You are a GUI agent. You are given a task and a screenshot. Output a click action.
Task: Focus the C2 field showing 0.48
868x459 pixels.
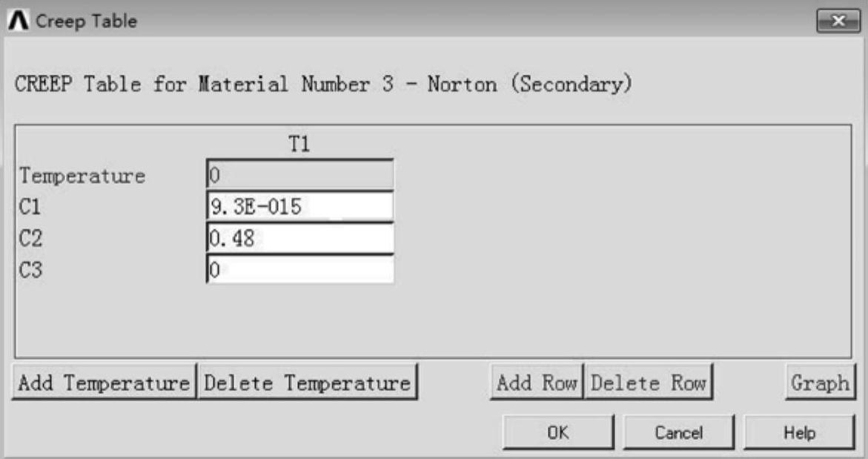pos(299,239)
